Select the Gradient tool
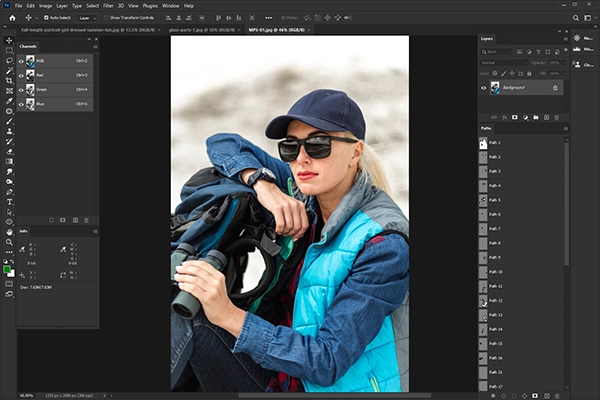Viewport: 600px width, 400px height. pyautogui.click(x=9, y=162)
